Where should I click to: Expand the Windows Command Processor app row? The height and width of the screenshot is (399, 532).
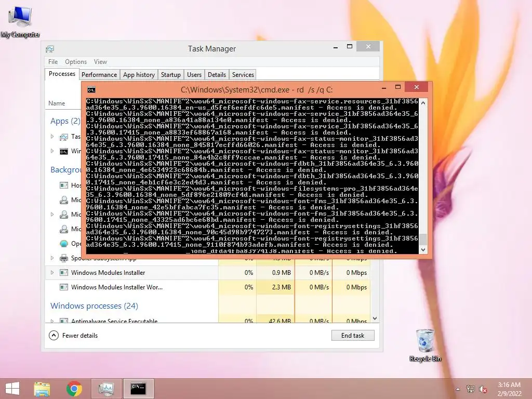click(52, 151)
